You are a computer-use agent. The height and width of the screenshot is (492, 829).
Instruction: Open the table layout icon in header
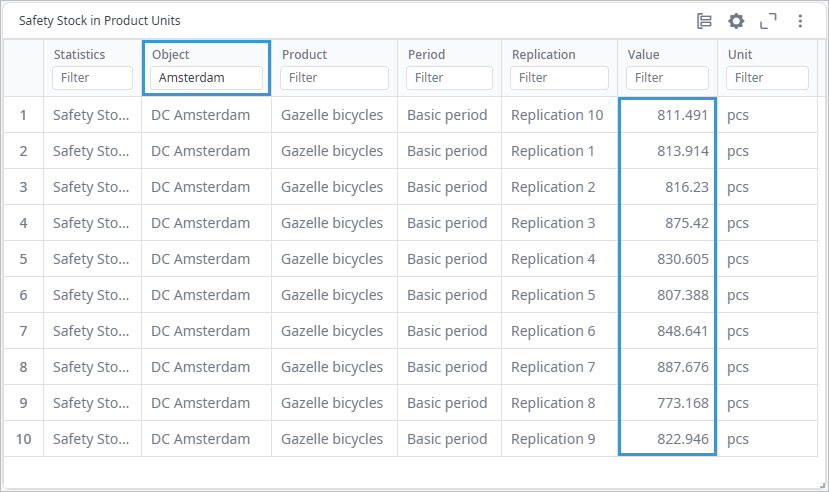click(x=704, y=21)
